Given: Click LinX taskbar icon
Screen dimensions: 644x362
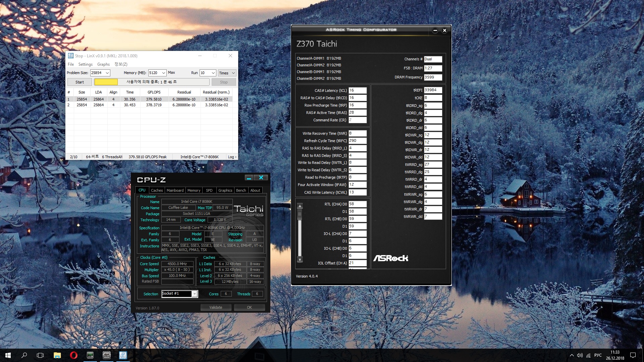Looking at the screenshot, I should [x=90, y=355].
